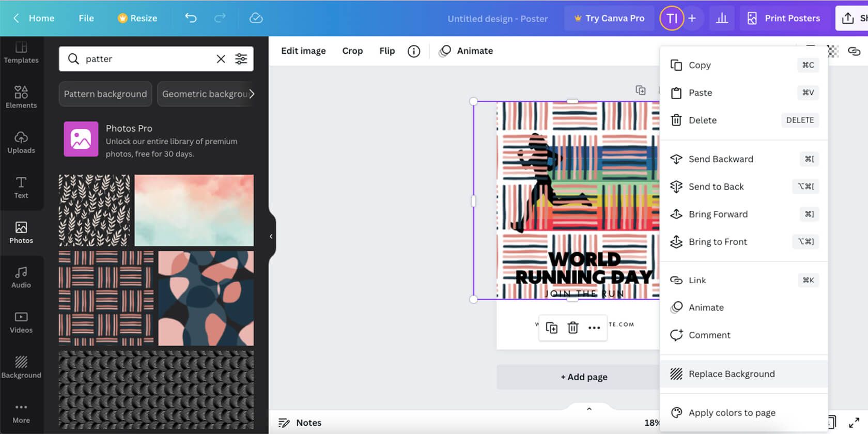Select Link in the context menu
The height and width of the screenshot is (434, 868).
[x=744, y=280]
